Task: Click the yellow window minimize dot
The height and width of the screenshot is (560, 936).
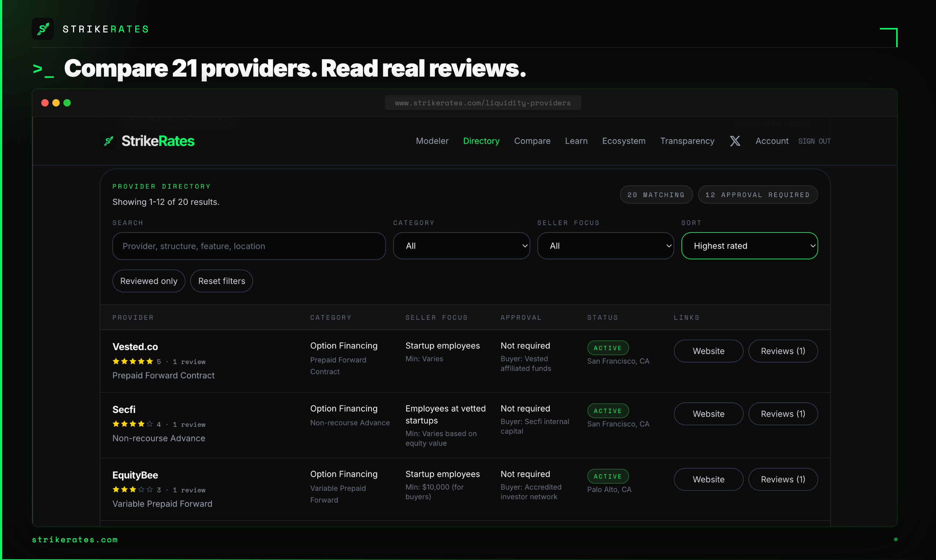Action: point(56,103)
